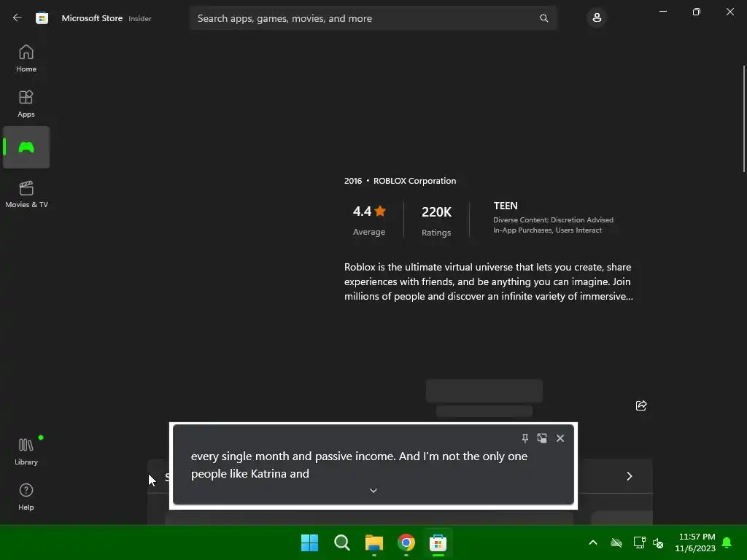Click Microsoft Store taskbar icon
Viewport: 747px width, 560px height.
pyautogui.click(x=438, y=542)
